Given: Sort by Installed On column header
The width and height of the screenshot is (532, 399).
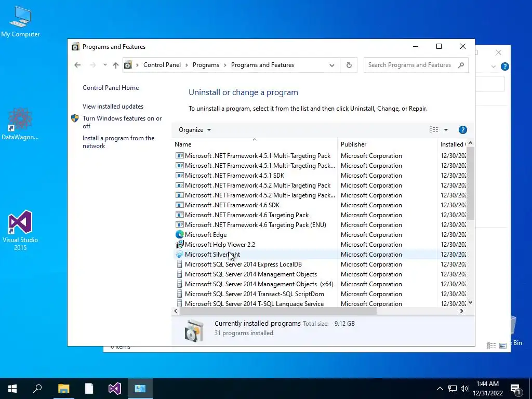Looking at the screenshot, I should (x=453, y=144).
